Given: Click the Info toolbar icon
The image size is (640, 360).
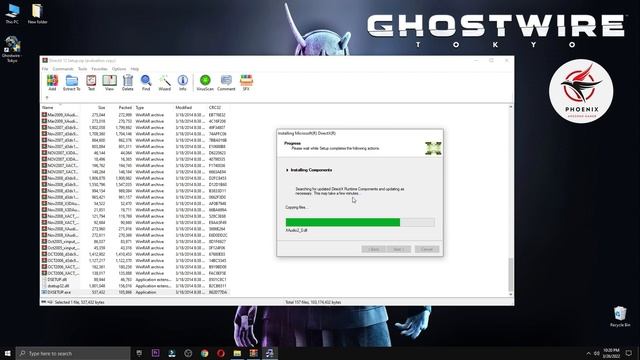Looking at the screenshot, I should click(x=182, y=82).
